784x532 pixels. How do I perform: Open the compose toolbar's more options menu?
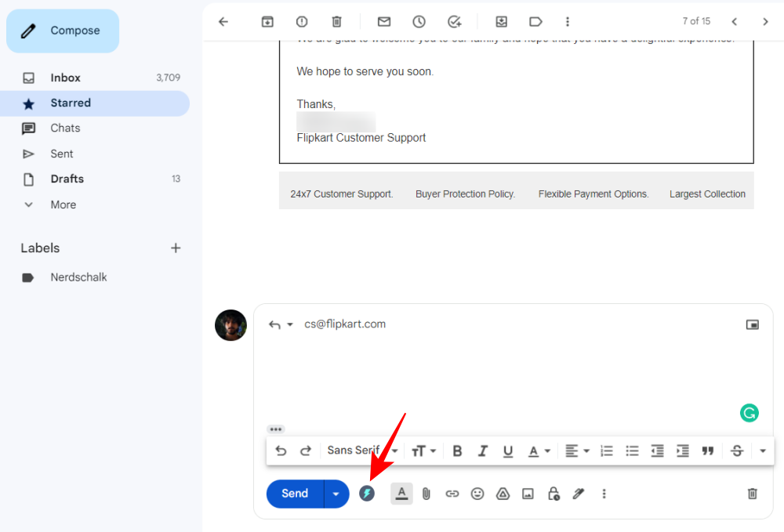pos(604,494)
